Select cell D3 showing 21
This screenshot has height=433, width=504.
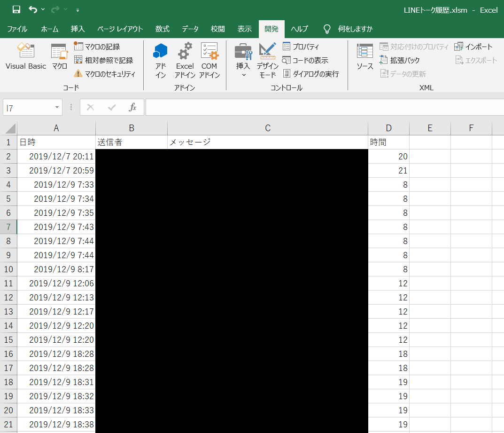388,171
